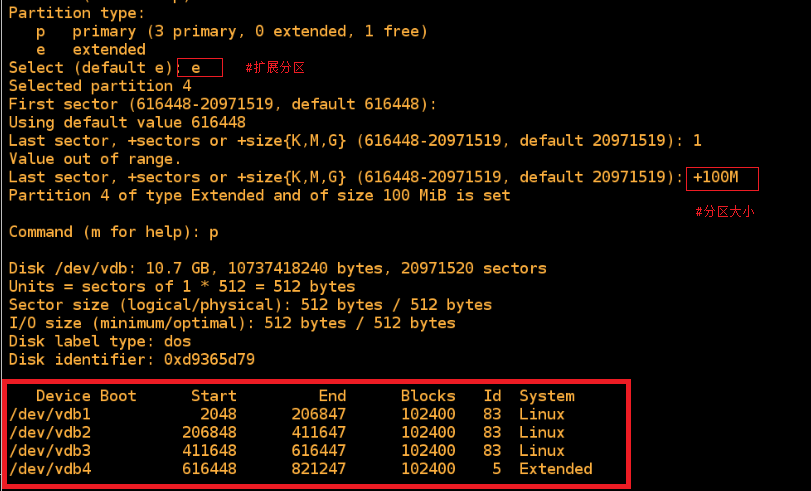
Task: Click the 'First sector (616448-20971519, default 616448):' line
Action: coord(222,105)
